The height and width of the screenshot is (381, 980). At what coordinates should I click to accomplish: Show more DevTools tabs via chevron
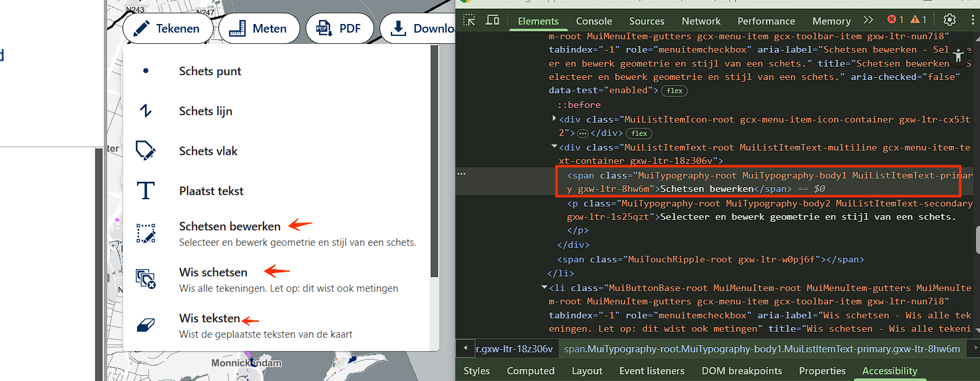[x=867, y=20]
